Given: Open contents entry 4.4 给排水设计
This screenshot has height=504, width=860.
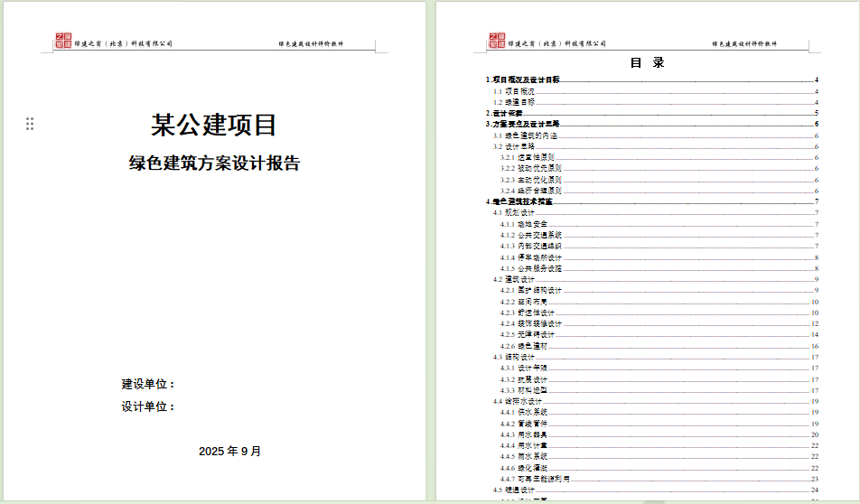Looking at the screenshot, I should click(656, 401).
